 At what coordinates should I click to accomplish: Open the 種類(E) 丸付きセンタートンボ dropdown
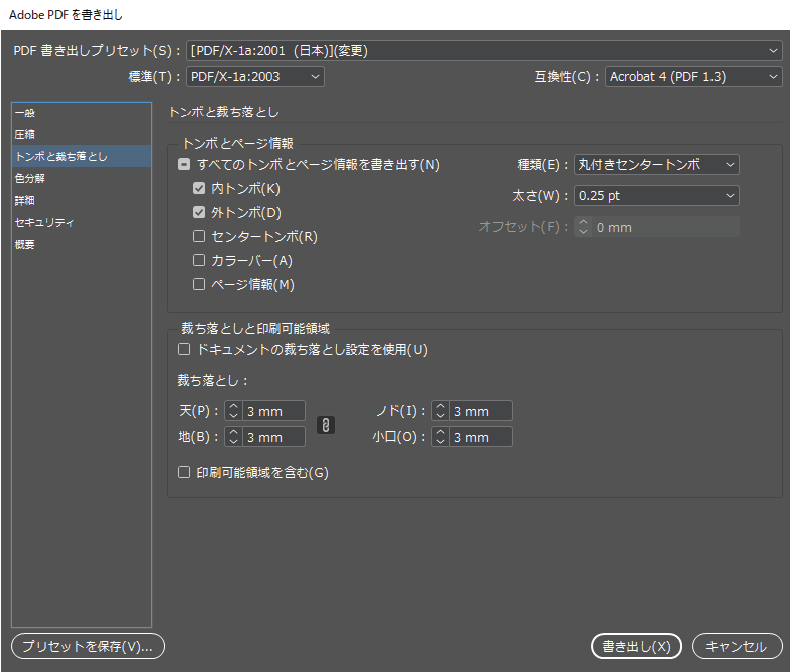tap(657, 165)
